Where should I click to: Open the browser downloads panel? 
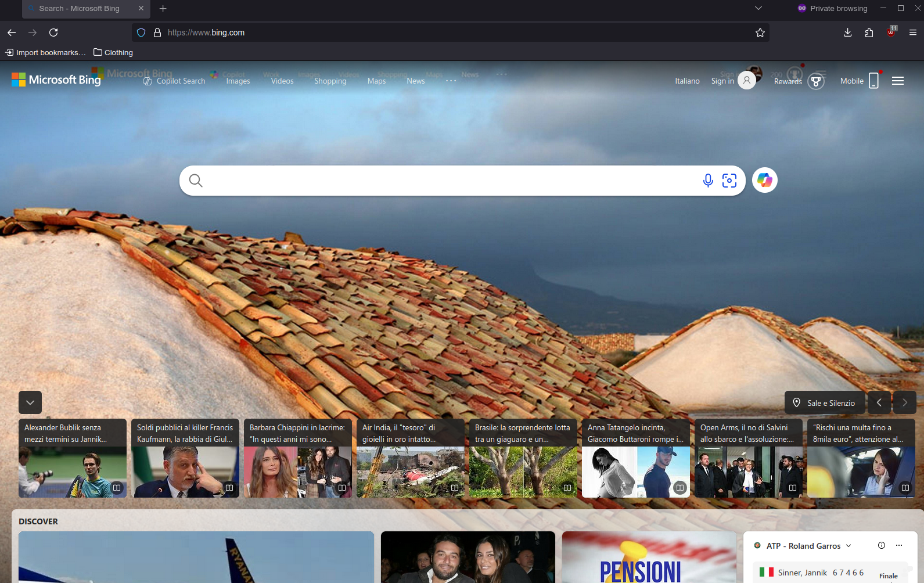848,33
